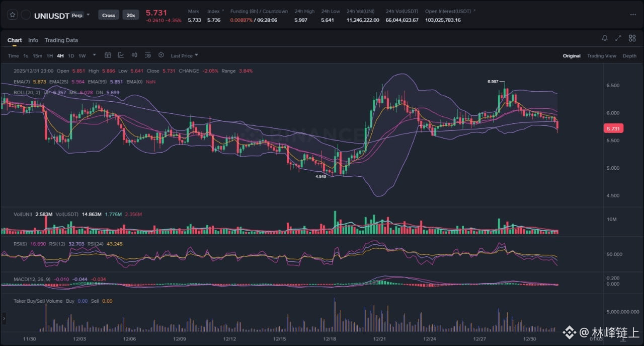Click the price alert bell icon

point(605,38)
